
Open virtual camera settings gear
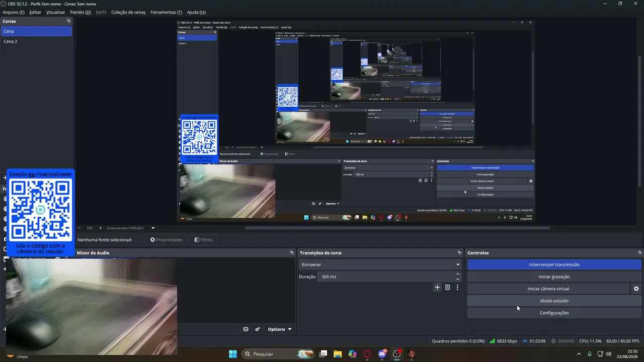pos(636,289)
